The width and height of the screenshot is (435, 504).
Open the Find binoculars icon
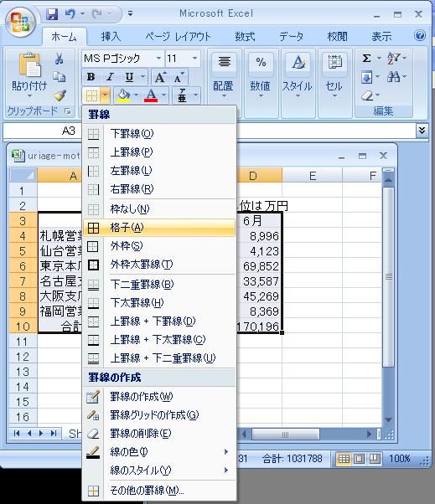pyautogui.click(x=393, y=77)
